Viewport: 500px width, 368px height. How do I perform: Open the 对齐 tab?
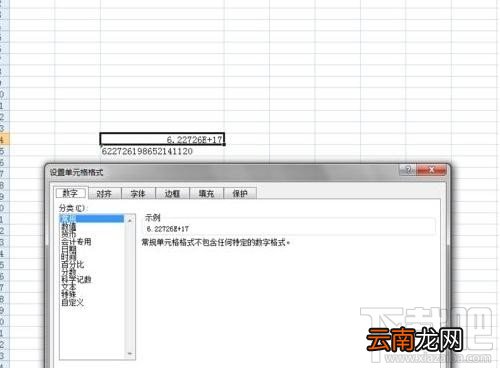click(x=104, y=194)
